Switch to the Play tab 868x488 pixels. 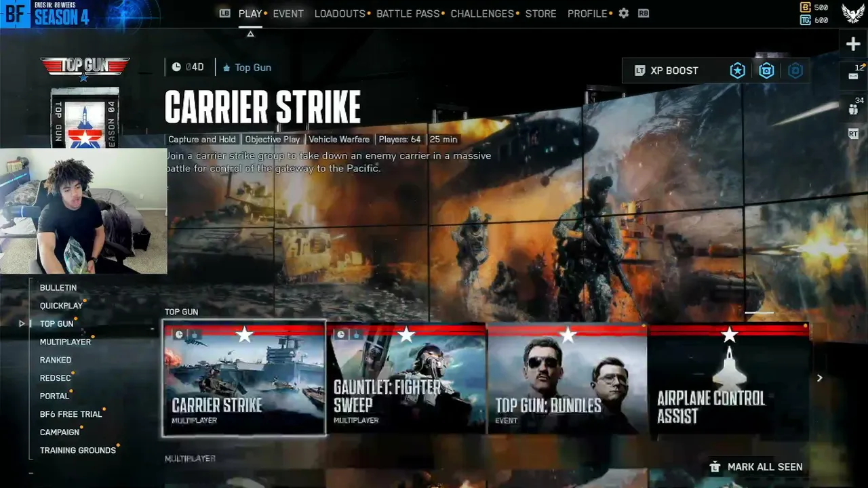coord(250,14)
